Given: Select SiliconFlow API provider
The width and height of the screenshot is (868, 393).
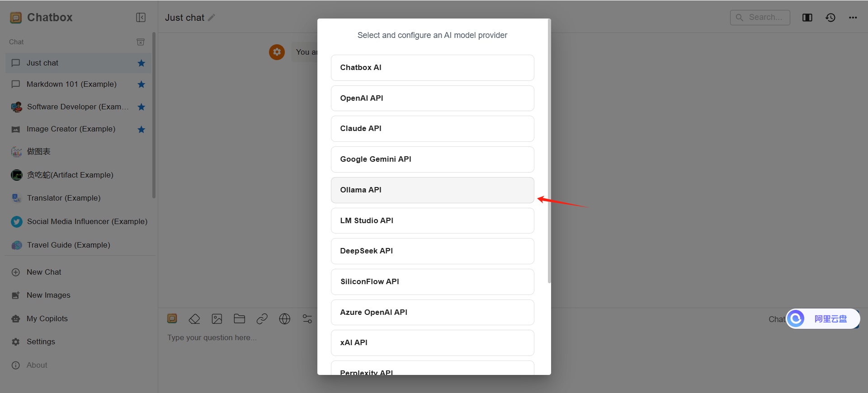Looking at the screenshot, I should click(433, 282).
